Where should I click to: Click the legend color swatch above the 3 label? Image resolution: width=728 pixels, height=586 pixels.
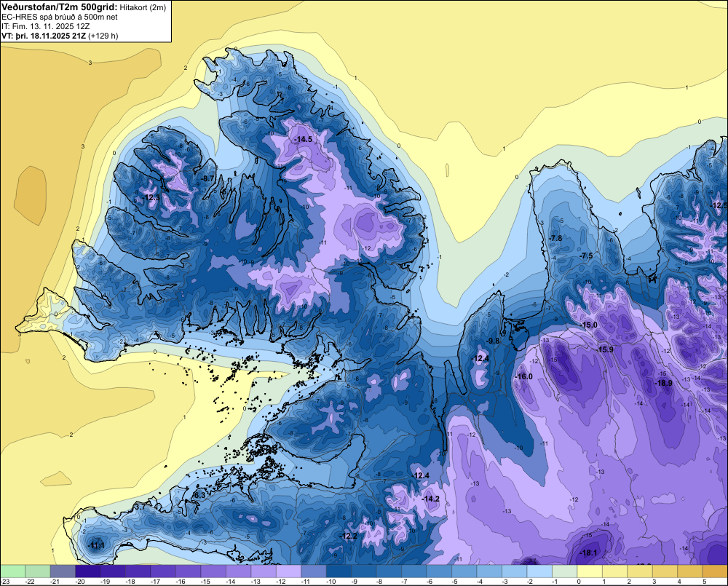[665, 571]
